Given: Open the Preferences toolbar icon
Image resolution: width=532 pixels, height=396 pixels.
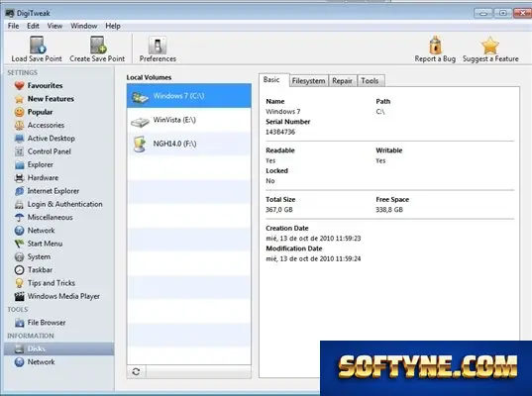Looking at the screenshot, I should click(x=158, y=46).
